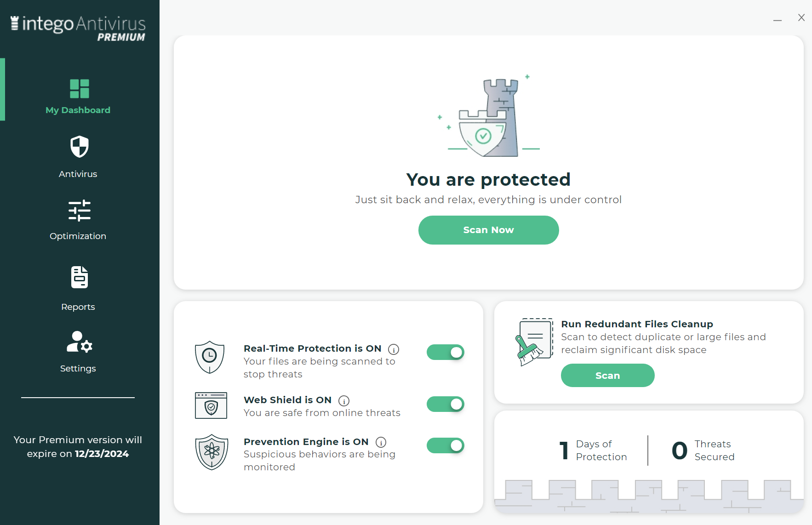This screenshot has width=812, height=525.
Task: Show info for Web Shield
Action: click(x=344, y=401)
